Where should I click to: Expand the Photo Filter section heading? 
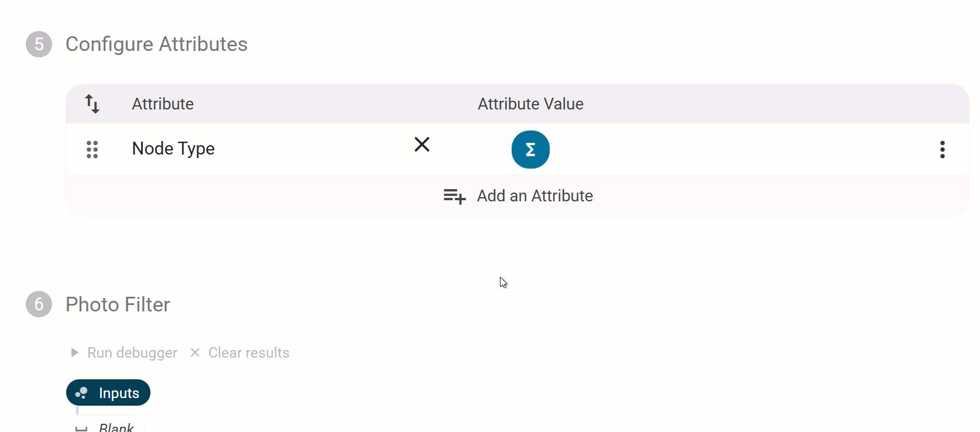pyautogui.click(x=118, y=304)
